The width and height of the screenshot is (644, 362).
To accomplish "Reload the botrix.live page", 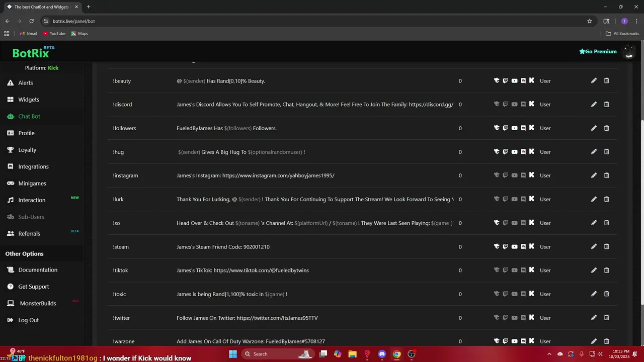I will pyautogui.click(x=31, y=21).
